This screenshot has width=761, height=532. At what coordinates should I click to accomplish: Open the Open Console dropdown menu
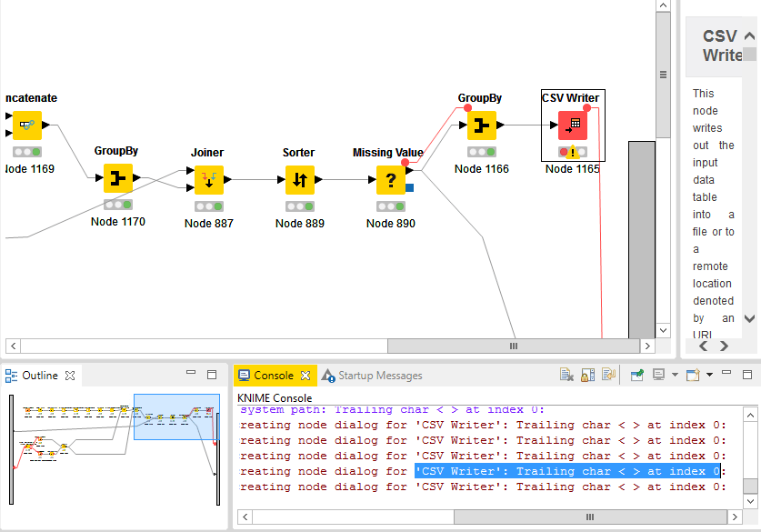click(709, 375)
